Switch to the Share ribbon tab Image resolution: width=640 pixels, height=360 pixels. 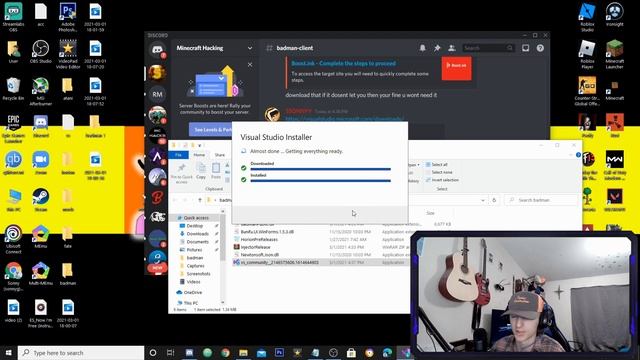click(x=220, y=155)
